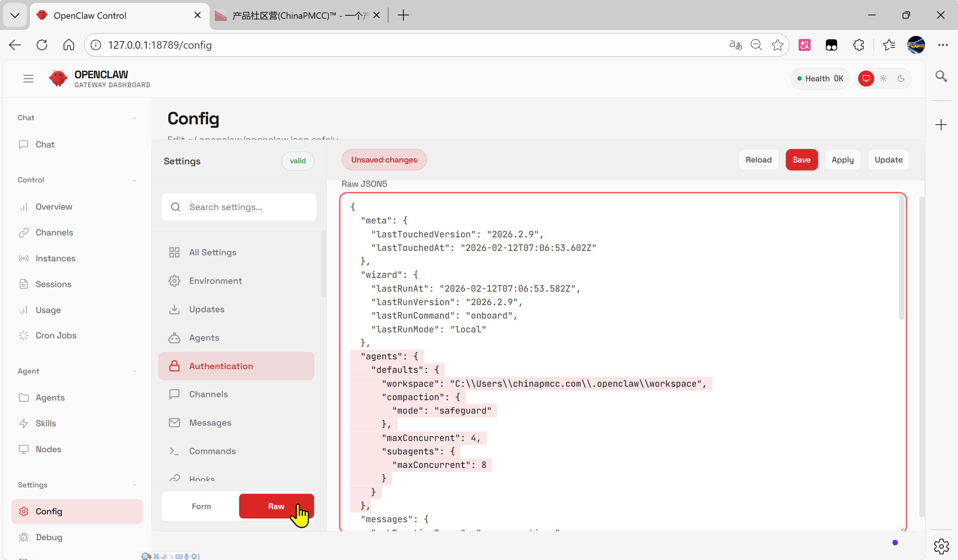Click the Reload config button
The height and width of the screenshot is (560, 958).
click(x=758, y=160)
